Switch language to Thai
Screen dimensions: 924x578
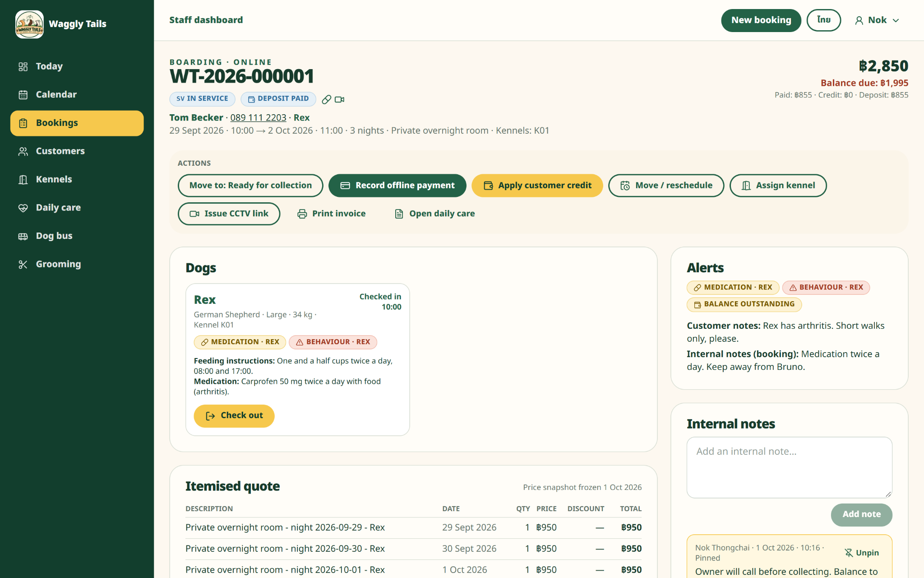click(x=823, y=20)
